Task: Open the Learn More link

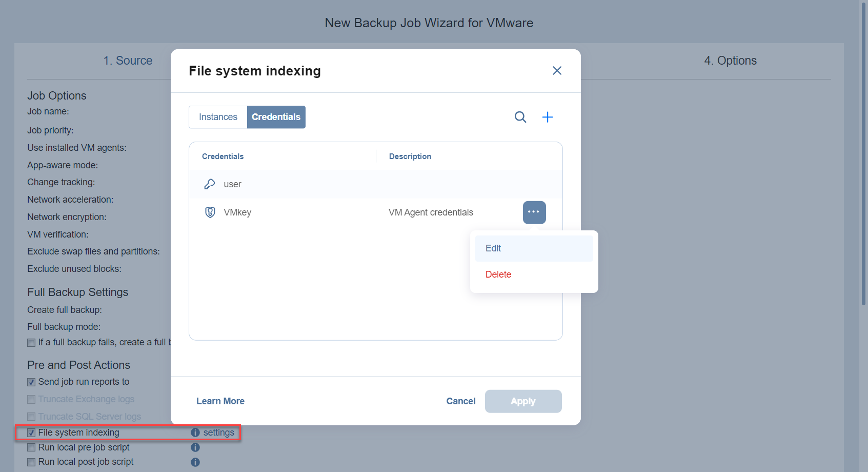Action: point(220,401)
